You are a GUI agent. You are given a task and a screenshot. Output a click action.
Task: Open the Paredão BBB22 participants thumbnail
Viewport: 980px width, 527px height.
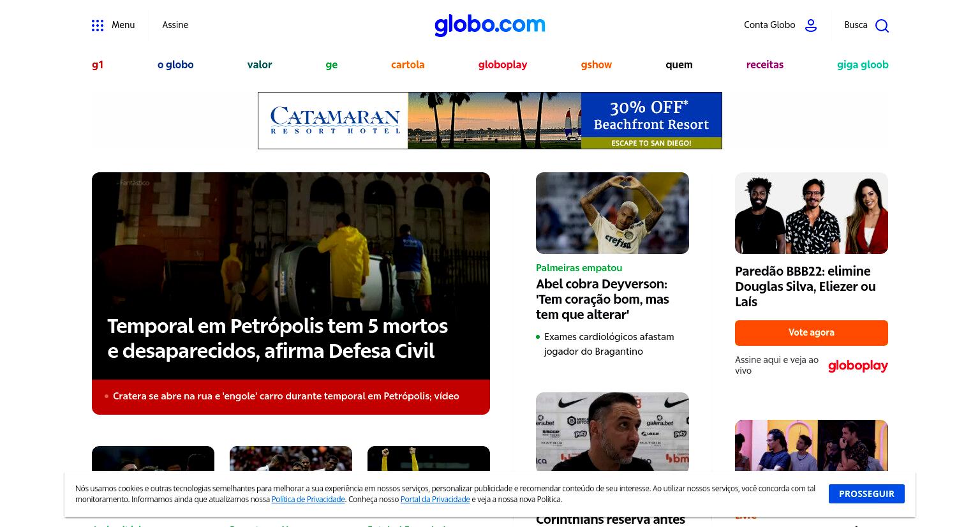pos(812,213)
